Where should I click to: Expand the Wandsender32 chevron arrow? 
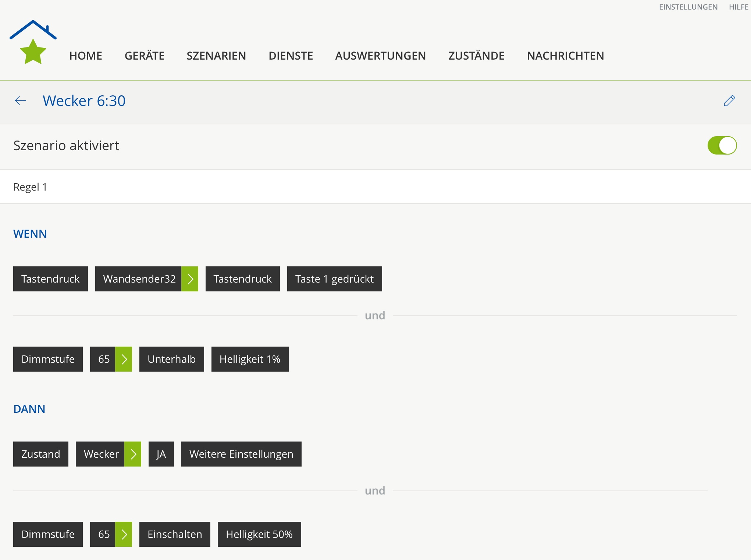click(x=190, y=279)
